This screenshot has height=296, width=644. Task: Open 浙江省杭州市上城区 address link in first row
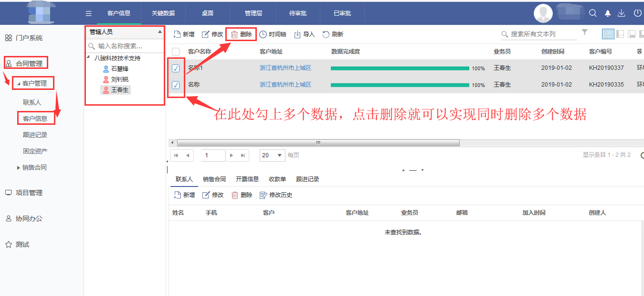click(285, 68)
